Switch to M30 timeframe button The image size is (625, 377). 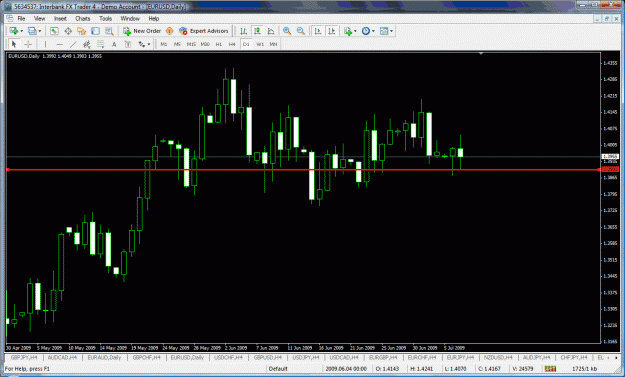point(205,44)
